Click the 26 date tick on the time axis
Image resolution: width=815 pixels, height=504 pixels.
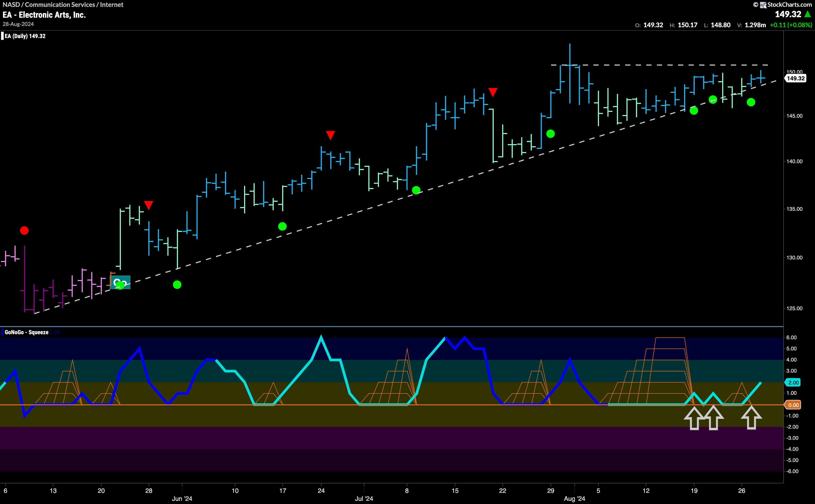click(742, 491)
